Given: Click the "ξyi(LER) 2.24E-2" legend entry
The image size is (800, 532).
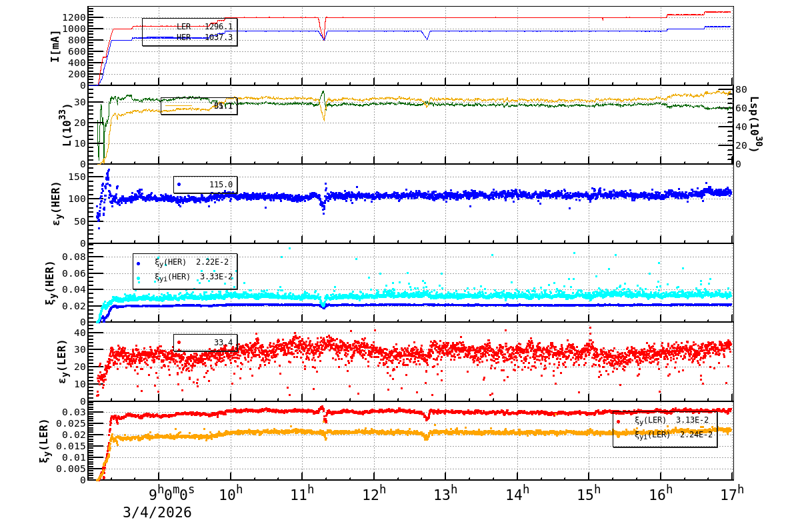Looking at the screenshot, I should pos(673,435).
